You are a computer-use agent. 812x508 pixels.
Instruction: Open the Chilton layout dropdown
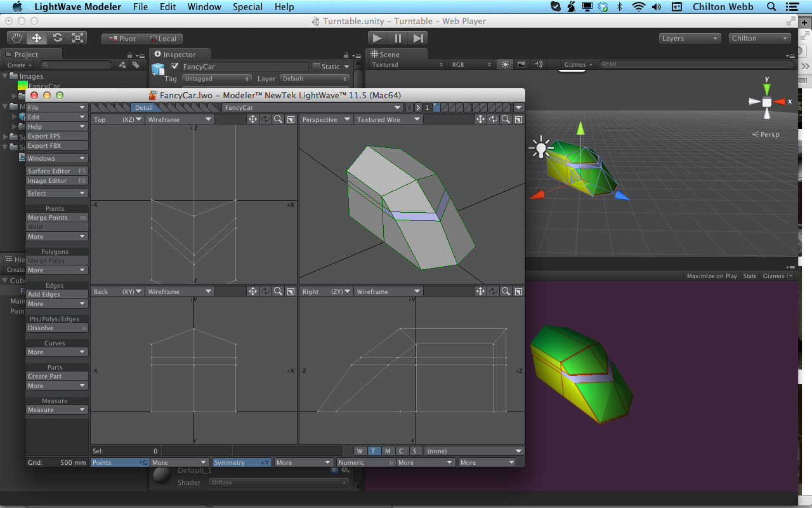tap(759, 38)
